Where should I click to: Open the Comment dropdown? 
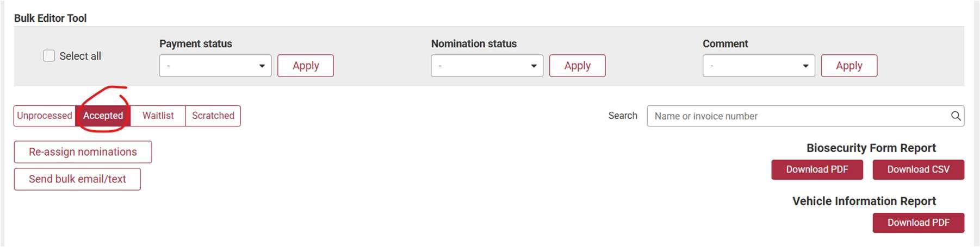(758, 66)
